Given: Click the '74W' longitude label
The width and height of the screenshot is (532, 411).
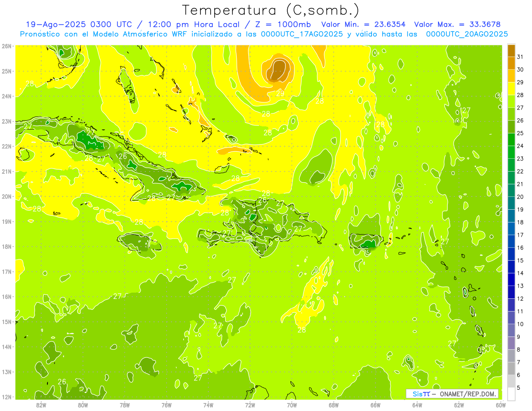Looking at the screenshot, I should (208, 405).
